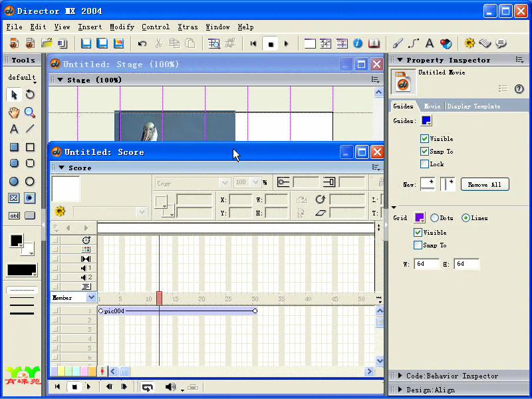Switch to the Movie tab
Screen dimensions: 532x399
(x=432, y=106)
